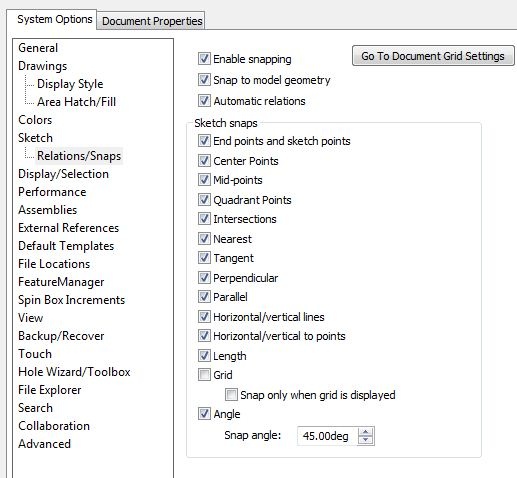Toggle Quadrant Points snap checkbox
The image size is (517, 478).
(x=204, y=200)
